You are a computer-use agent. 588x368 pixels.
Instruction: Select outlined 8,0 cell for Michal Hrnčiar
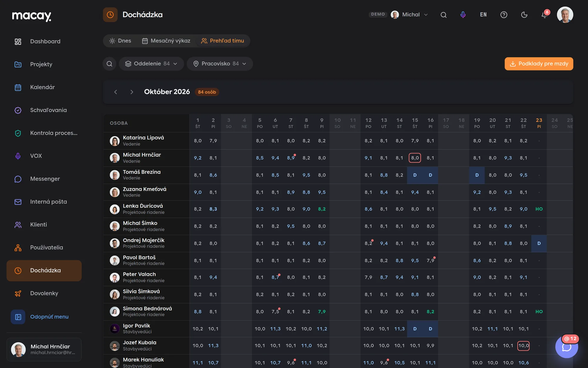[x=415, y=158]
